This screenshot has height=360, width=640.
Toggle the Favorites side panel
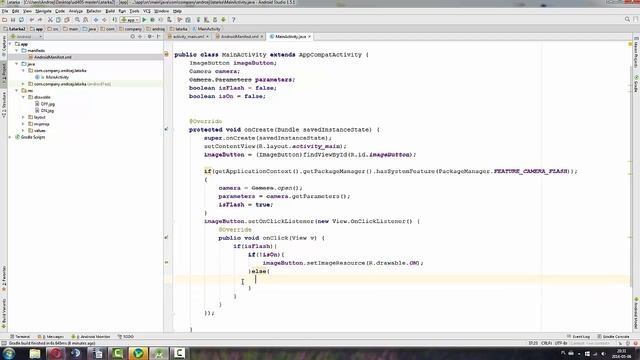(x=4, y=279)
